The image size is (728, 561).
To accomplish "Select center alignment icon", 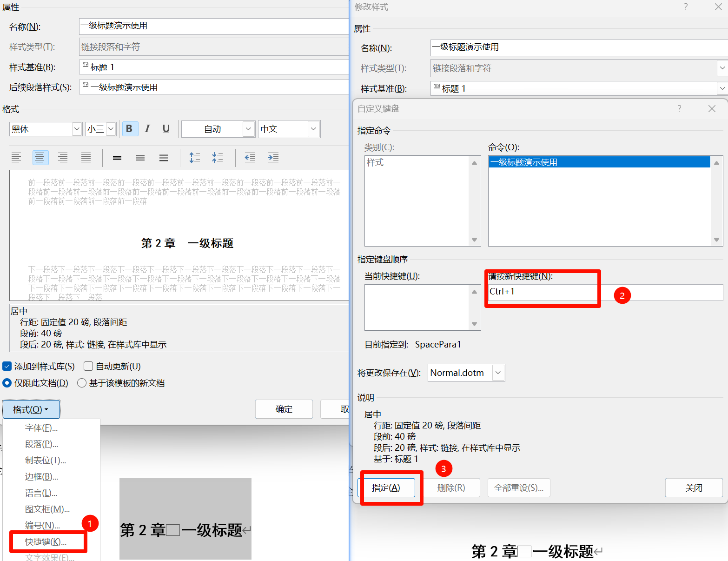I will click(x=40, y=158).
